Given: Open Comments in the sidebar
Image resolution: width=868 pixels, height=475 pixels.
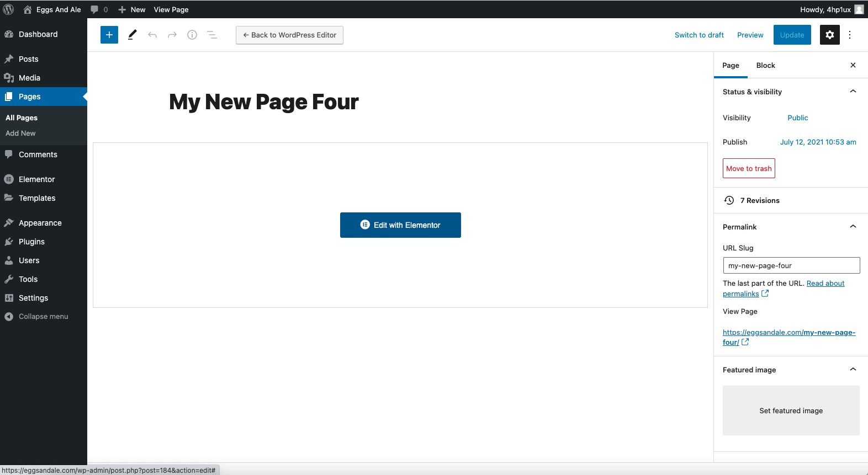Looking at the screenshot, I should tap(44, 154).
